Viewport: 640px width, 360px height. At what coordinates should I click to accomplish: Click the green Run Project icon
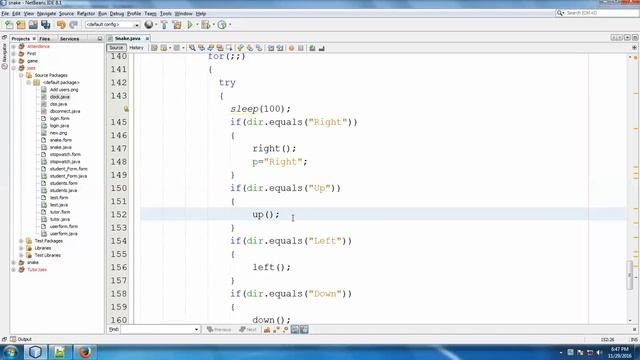[190, 25]
